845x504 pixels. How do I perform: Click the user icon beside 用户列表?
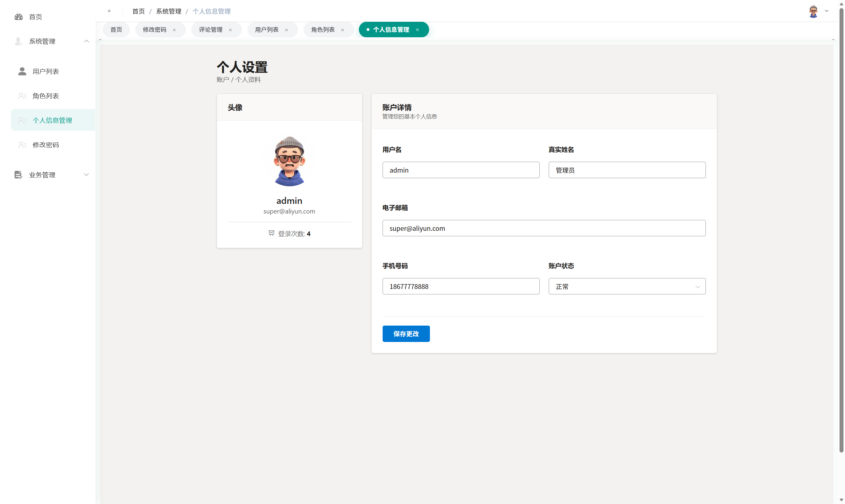(22, 71)
